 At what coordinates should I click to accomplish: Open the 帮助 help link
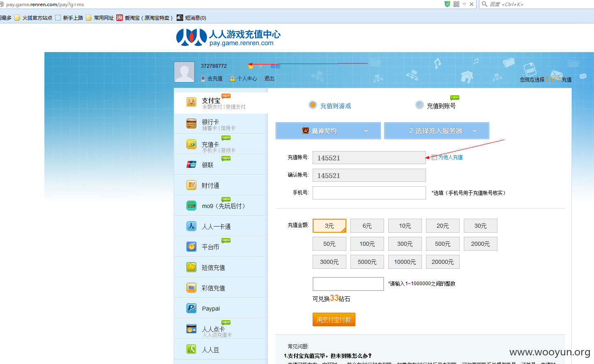click(275, 66)
